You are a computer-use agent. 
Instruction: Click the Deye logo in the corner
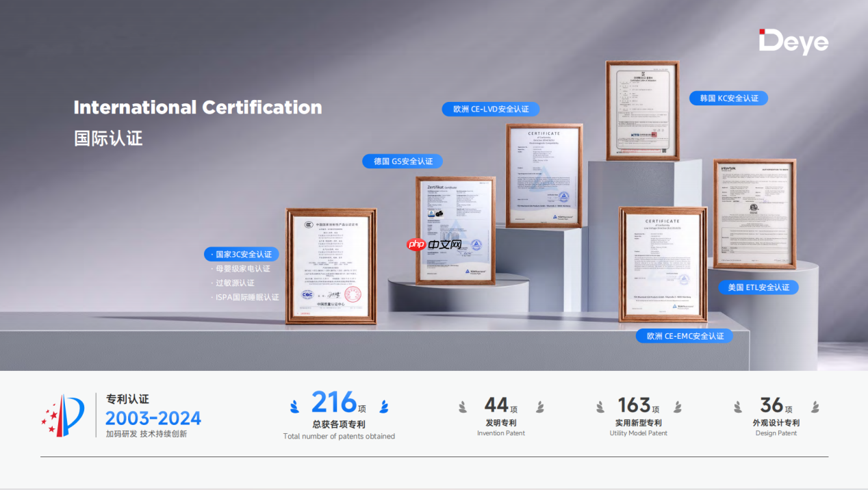(793, 42)
